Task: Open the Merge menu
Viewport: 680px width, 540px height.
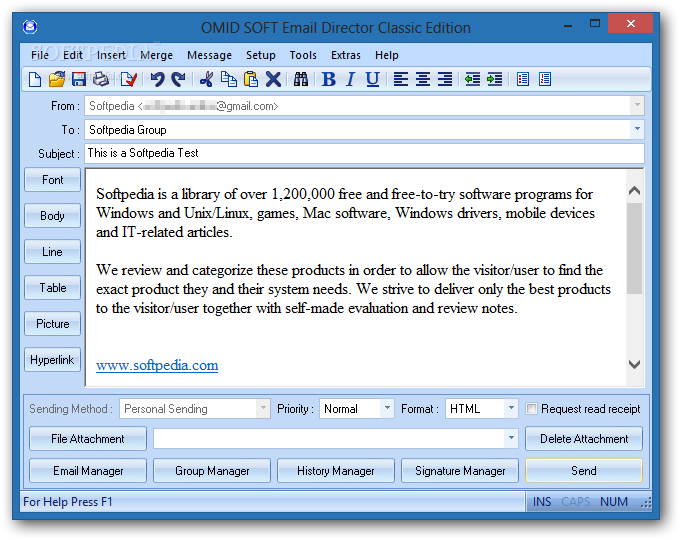Action: tap(156, 55)
